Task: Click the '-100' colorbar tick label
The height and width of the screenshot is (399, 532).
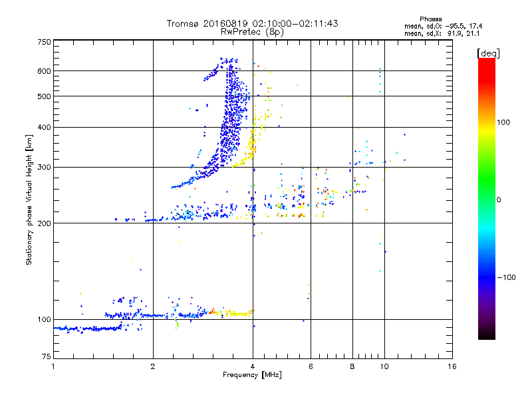Action: click(506, 277)
